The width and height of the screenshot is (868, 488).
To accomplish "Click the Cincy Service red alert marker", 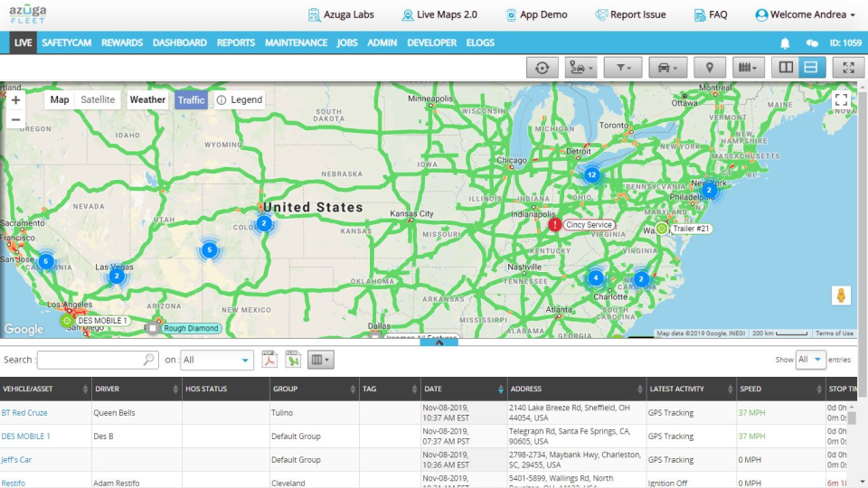I will point(554,224).
